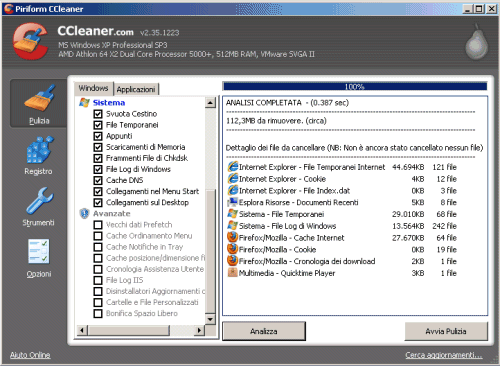The width and height of the screenshot is (500, 366).
Task: Select 'Multimedia - Quicktime Player' result row
Action: click(342, 273)
